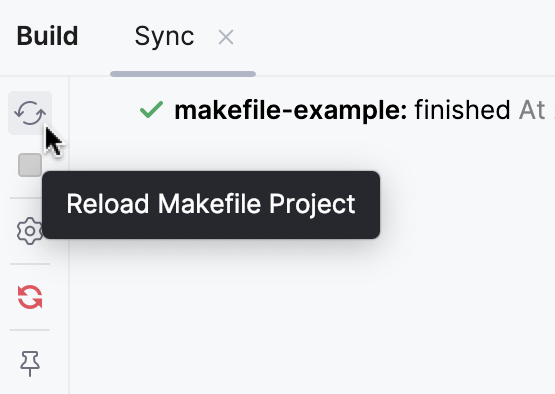Click the 'Reload Makefile Project' tooltip
Screen dimensions: 555x394
(x=211, y=205)
